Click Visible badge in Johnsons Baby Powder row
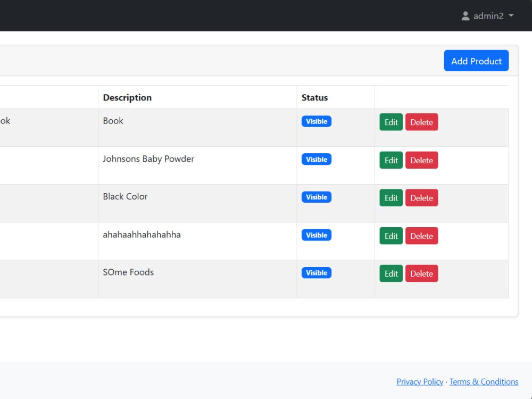 (316, 160)
